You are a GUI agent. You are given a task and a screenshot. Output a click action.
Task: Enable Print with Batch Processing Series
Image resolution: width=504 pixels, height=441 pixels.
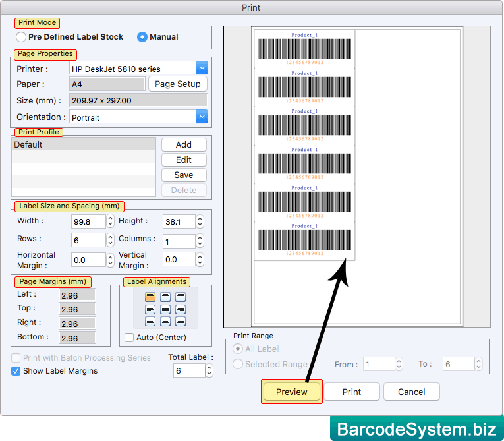click(16, 358)
